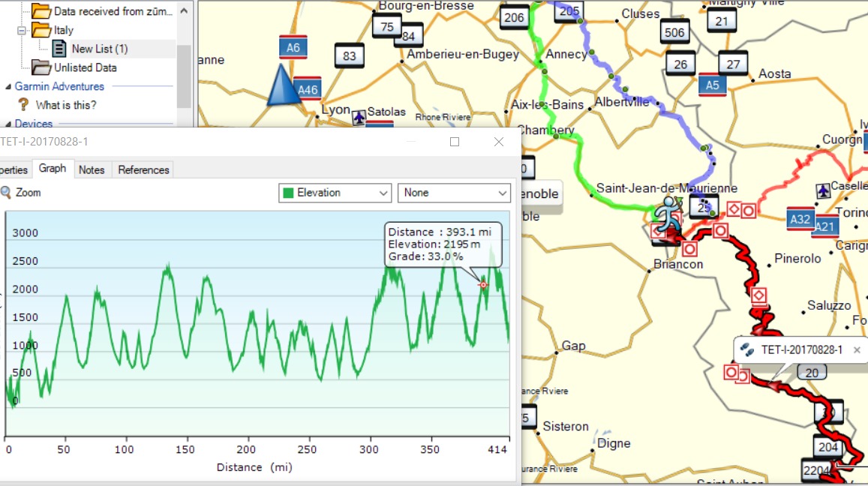Image resolution: width=868 pixels, height=486 pixels.
Task: Switch to the Notes tab
Action: (92, 170)
